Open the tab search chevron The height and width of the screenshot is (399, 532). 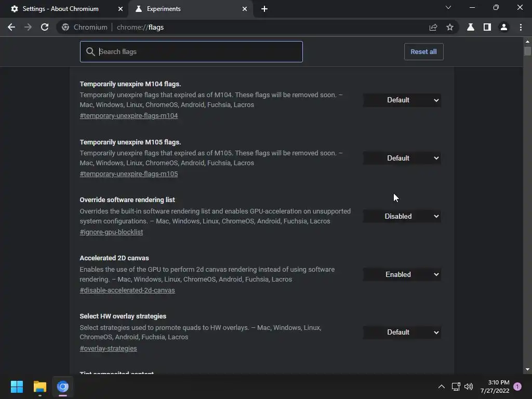[x=448, y=7]
